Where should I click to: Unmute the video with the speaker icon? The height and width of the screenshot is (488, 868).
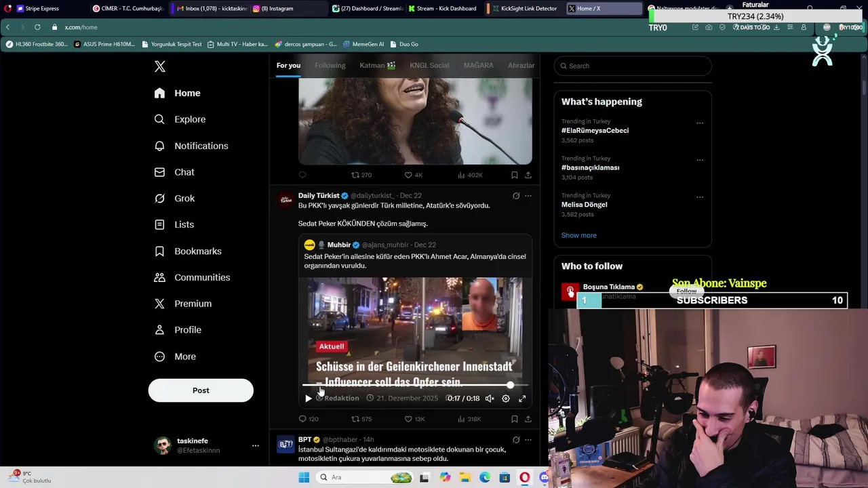tap(490, 399)
